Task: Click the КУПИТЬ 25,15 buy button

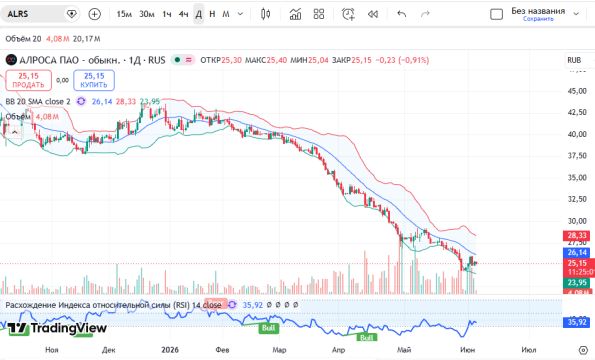Action: point(94,80)
